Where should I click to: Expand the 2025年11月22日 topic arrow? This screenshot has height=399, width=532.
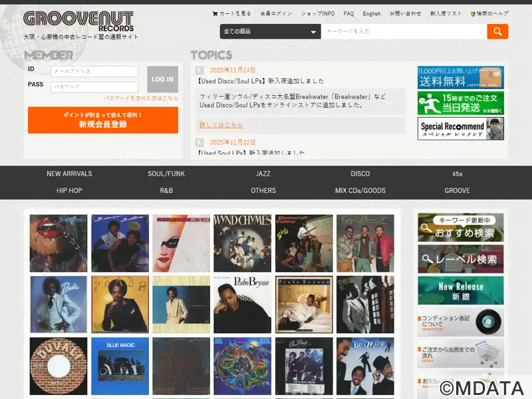pyautogui.click(x=199, y=142)
